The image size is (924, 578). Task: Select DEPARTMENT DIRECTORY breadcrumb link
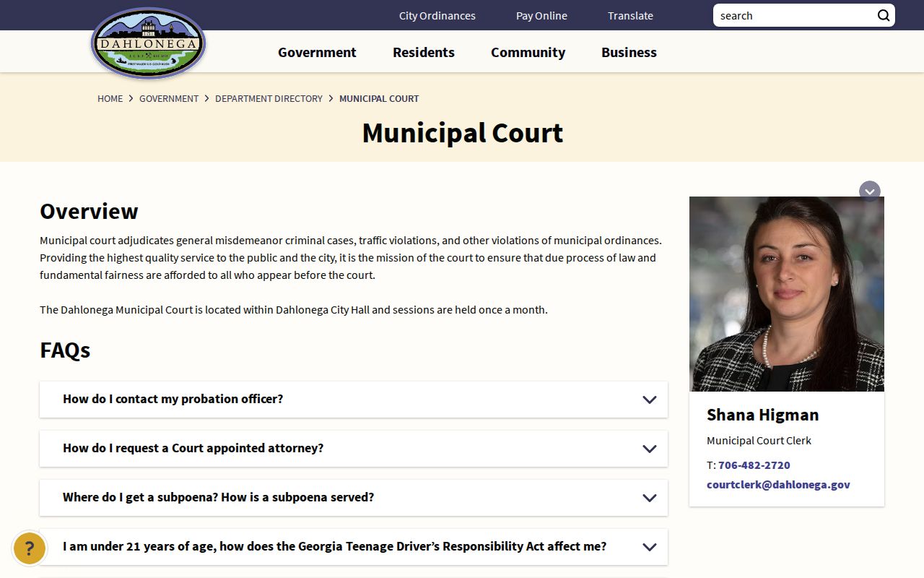point(269,98)
